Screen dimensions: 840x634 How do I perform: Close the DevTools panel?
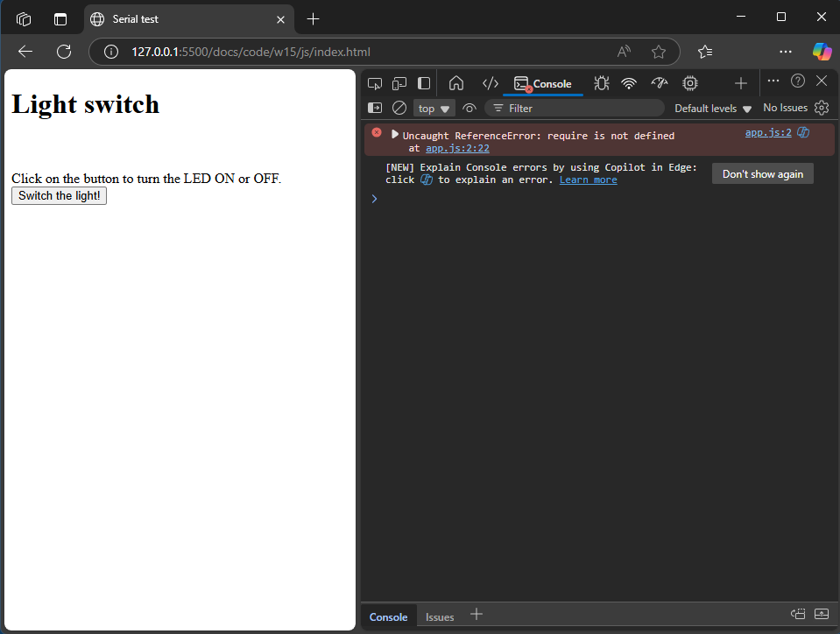click(x=822, y=81)
